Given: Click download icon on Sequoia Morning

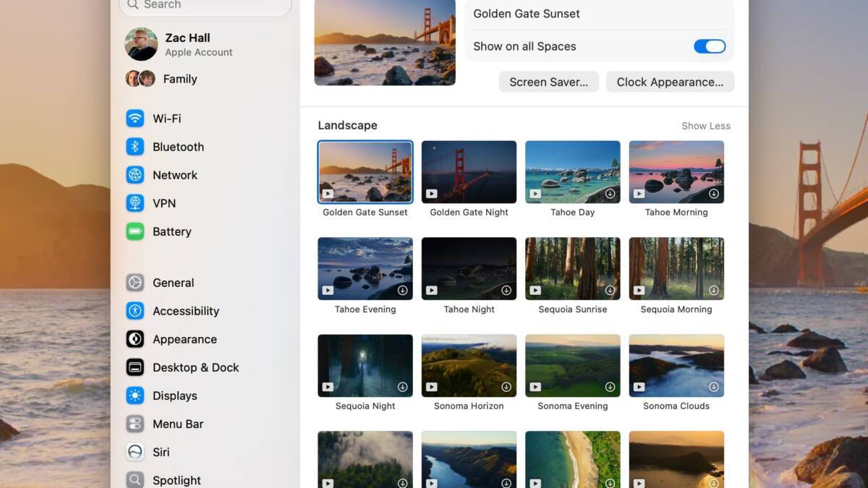Looking at the screenshot, I should point(714,291).
